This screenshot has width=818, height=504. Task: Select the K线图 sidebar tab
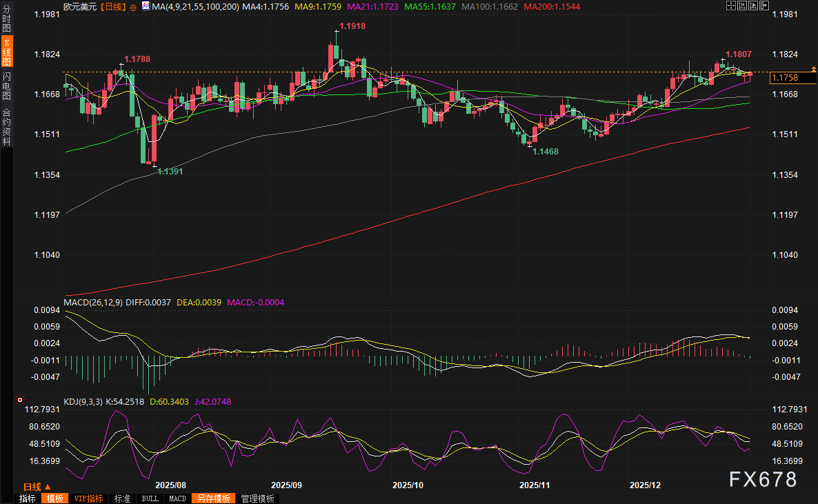coord(6,53)
